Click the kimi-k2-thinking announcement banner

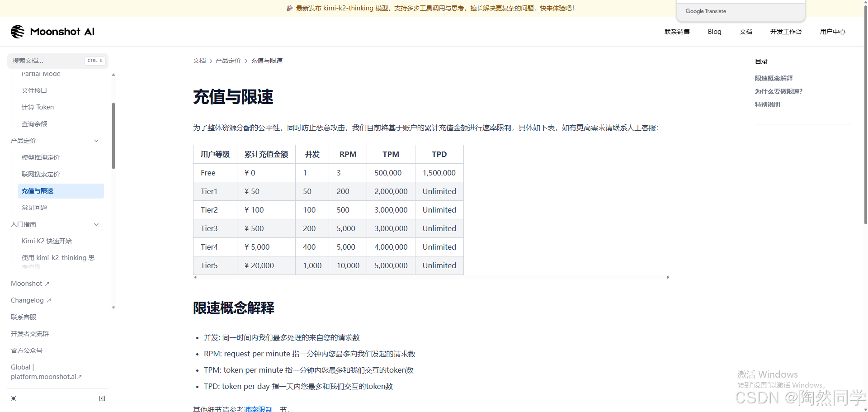click(430, 8)
